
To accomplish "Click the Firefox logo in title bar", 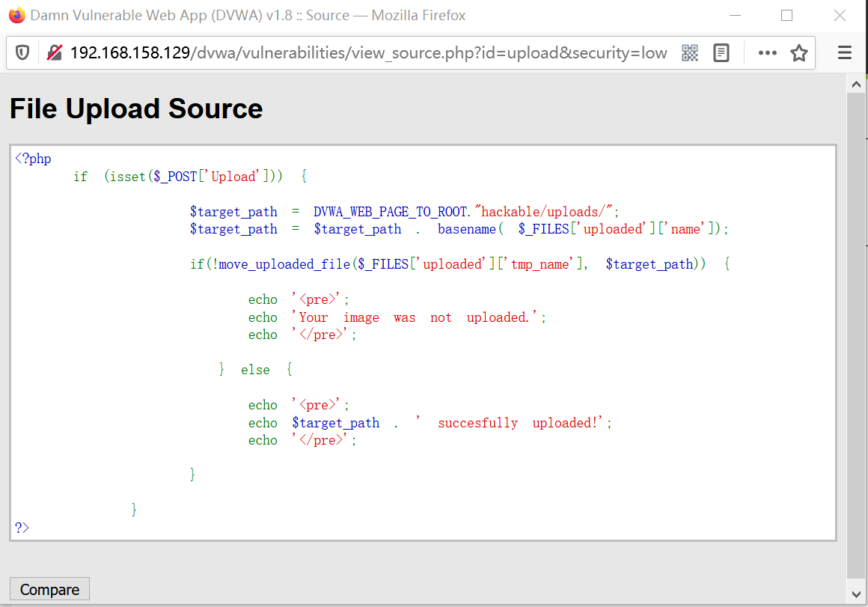I will click(17, 15).
